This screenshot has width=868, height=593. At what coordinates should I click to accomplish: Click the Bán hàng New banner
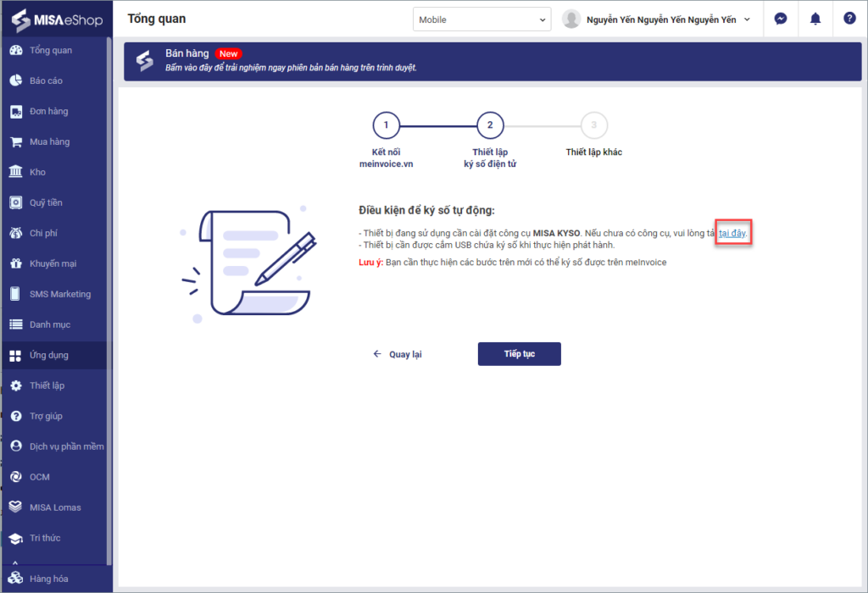pos(492,61)
